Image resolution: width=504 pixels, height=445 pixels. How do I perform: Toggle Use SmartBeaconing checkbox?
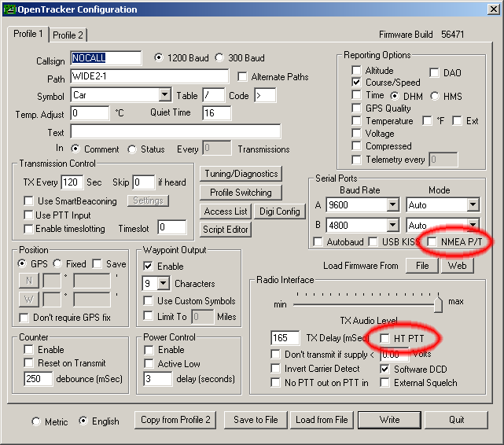click(x=28, y=201)
